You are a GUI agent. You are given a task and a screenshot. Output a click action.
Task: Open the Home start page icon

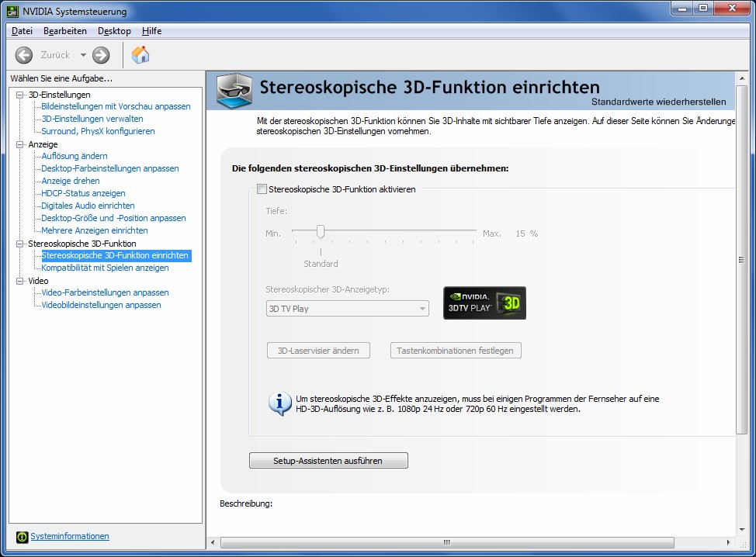pos(140,54)
